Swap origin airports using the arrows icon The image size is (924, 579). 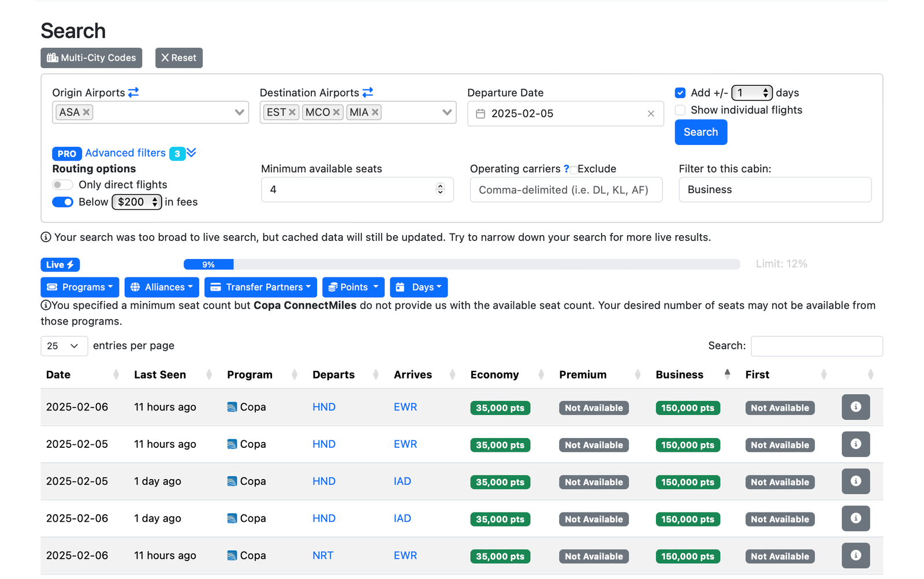point(133,92)
